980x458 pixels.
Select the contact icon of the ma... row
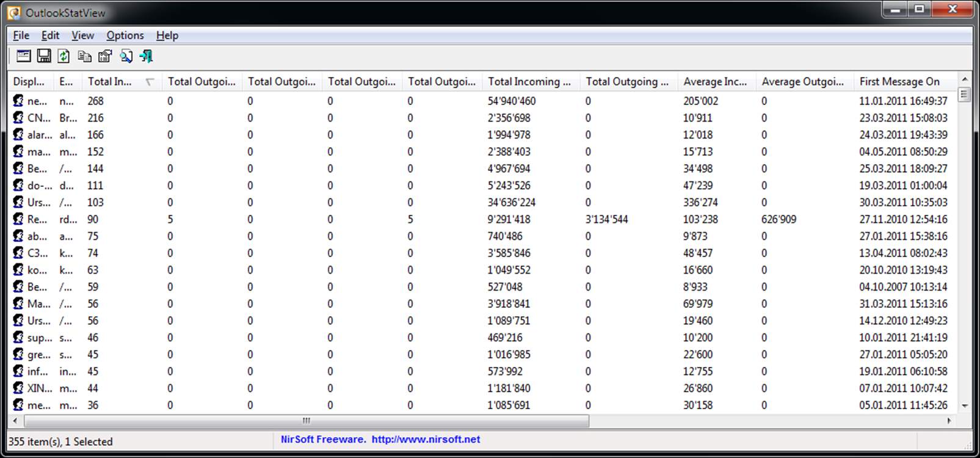[x=18, y=151]
